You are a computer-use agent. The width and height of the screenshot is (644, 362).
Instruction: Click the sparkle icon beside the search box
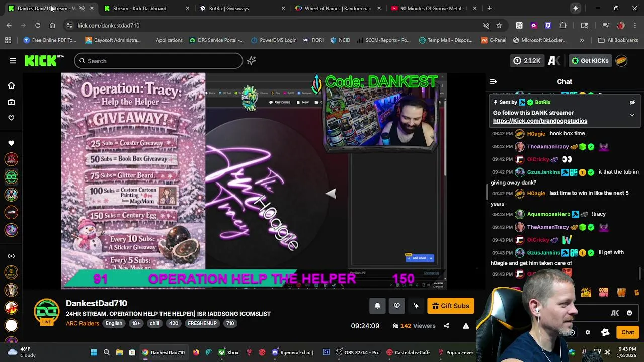click(251, 61)
